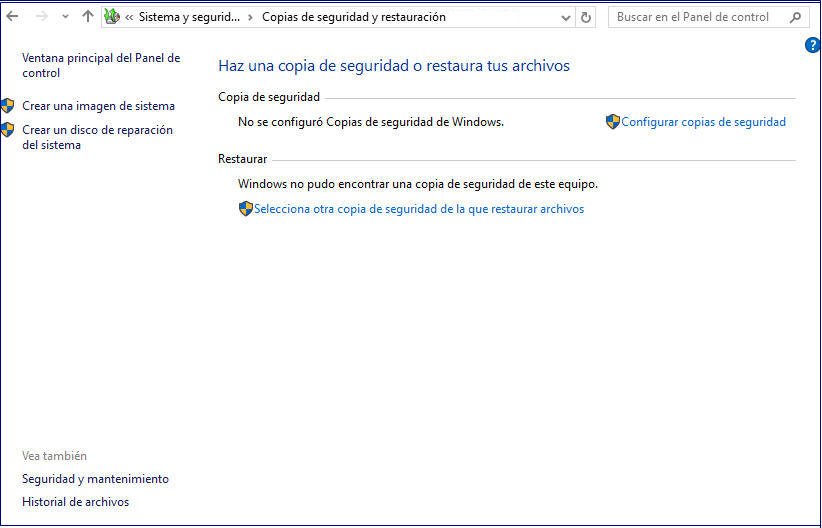Click shield icon beside Crear una imagen de sistema

(7, 105)
